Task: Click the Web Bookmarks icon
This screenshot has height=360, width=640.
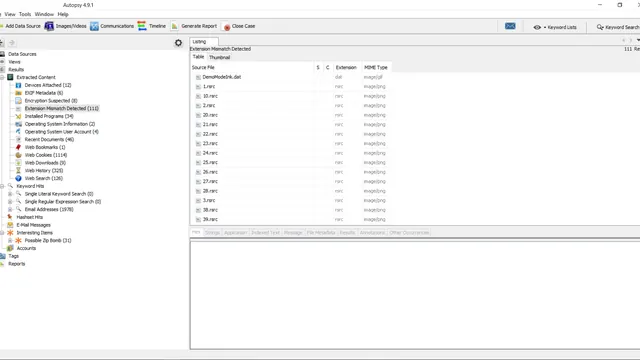Action: coord(18,147)
